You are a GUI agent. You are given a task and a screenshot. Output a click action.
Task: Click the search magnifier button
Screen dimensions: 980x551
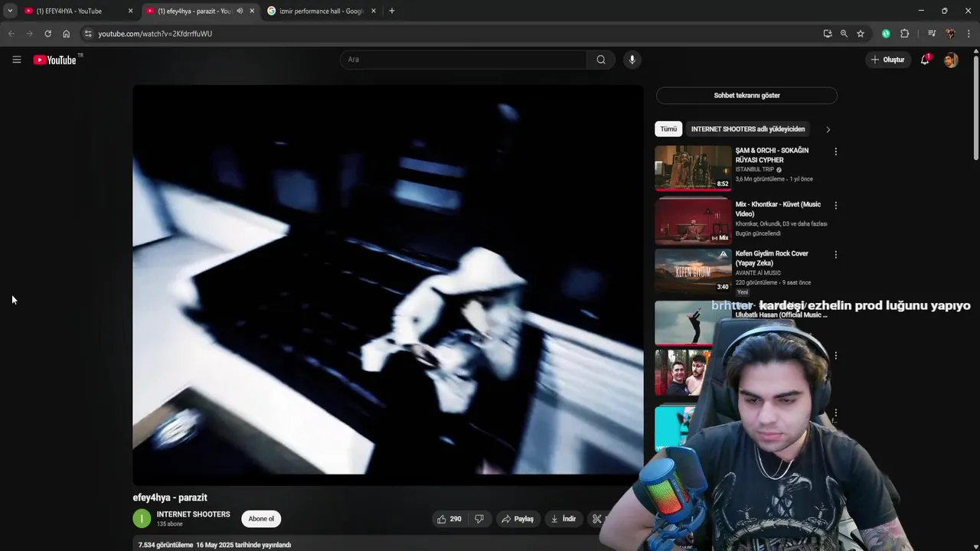[601, 60]
